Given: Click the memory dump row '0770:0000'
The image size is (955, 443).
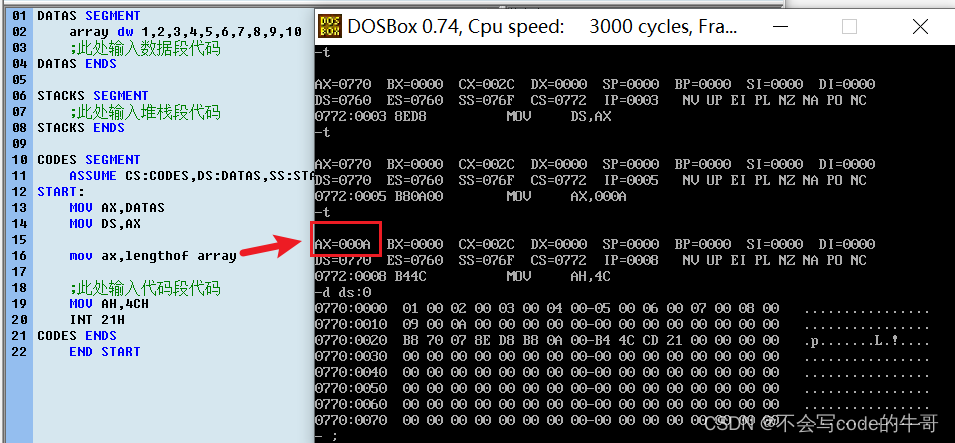Looking at the screenshot, I should [x=622, y=308].
